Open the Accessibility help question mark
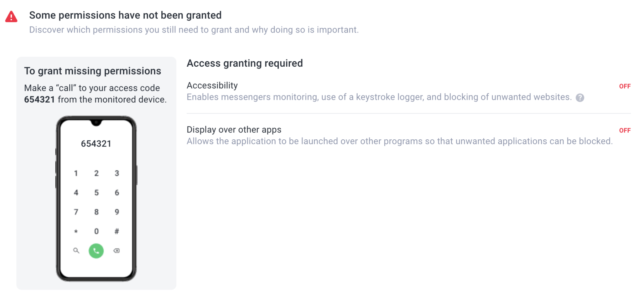Viewport: 644px width, 298px height. [x=580, y=98]
